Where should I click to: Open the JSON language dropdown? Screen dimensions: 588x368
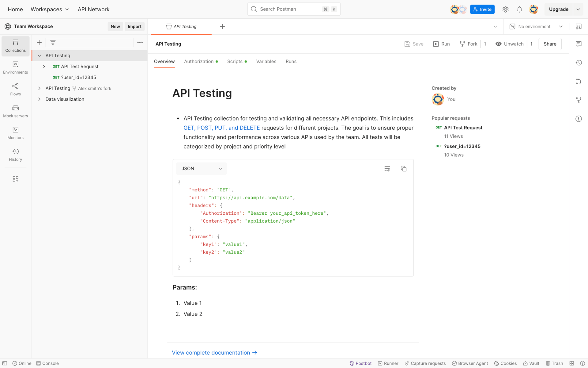201,169
